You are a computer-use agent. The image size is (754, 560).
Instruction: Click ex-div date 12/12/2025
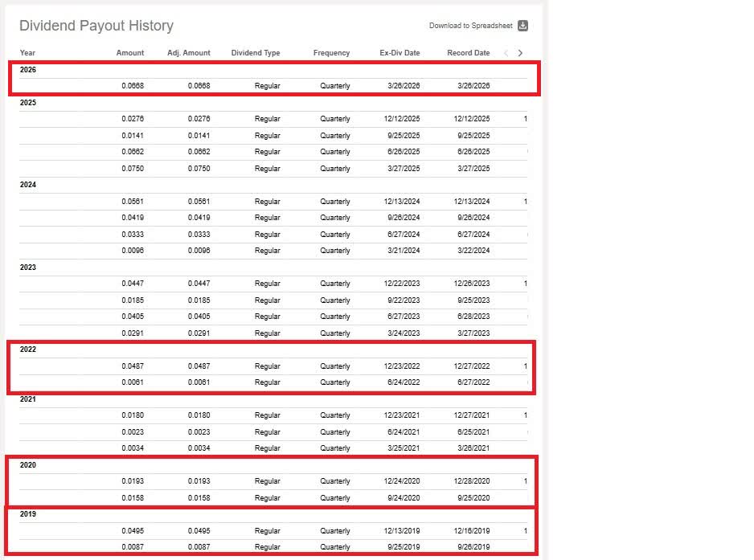pos(402,119)
